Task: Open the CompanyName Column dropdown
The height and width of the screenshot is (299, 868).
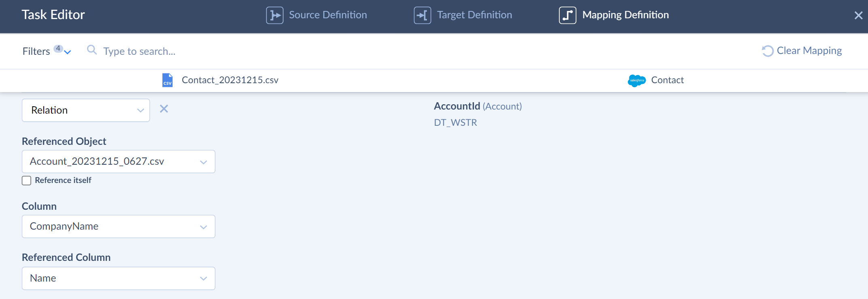Action: point(118,226)
